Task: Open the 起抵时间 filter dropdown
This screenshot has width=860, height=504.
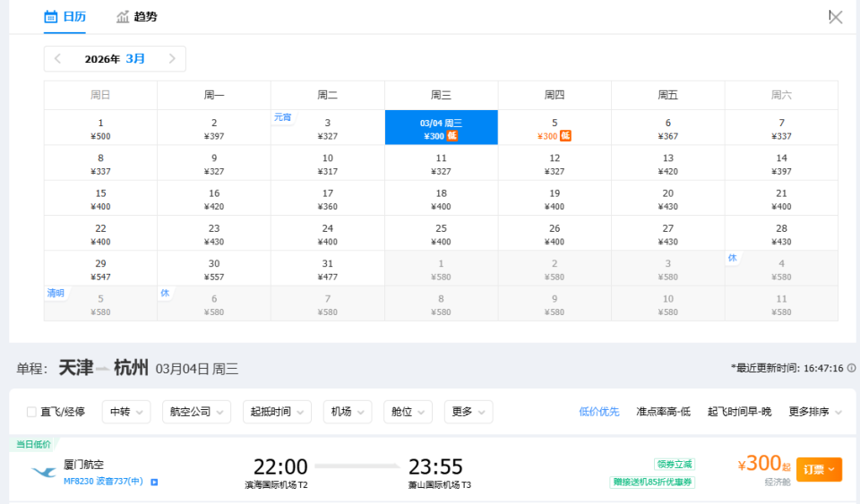Action: tap(277, 412)
